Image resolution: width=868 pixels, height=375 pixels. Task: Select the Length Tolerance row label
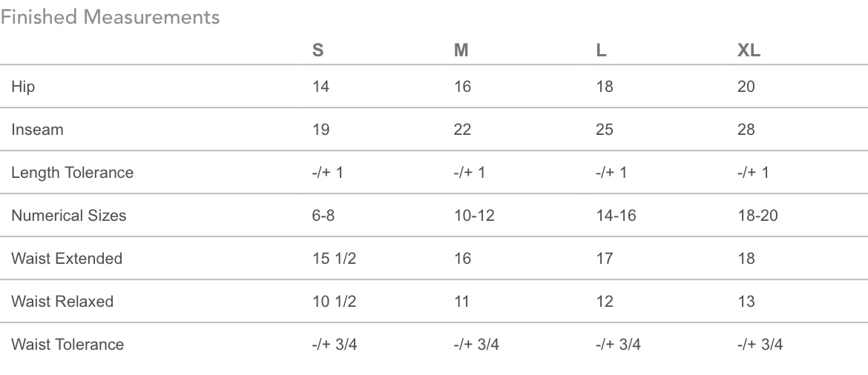(72, 173)
